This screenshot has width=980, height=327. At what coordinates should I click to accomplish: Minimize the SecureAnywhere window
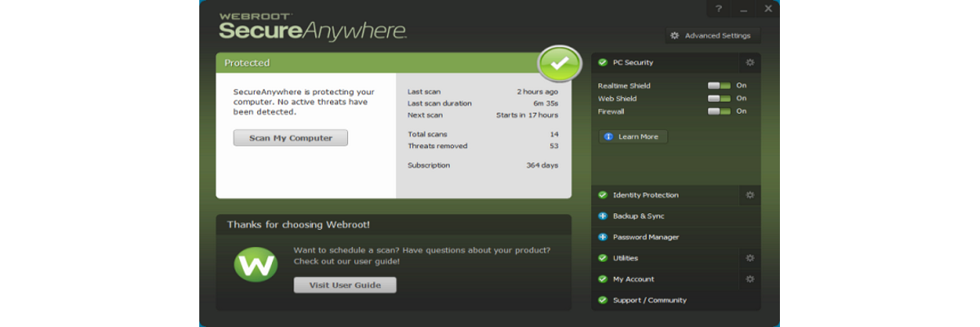coord(743,8)
